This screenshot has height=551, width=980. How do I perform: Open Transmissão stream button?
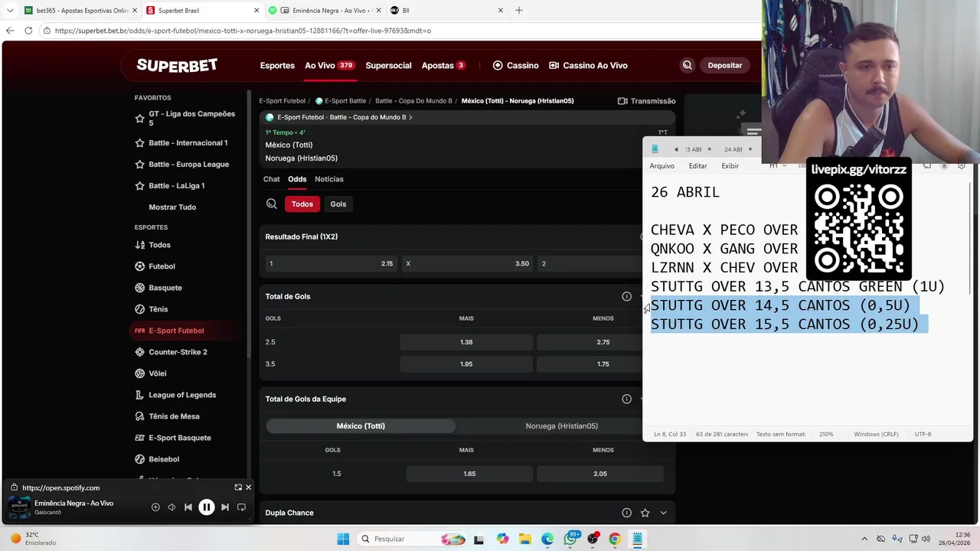coord(646,101)
